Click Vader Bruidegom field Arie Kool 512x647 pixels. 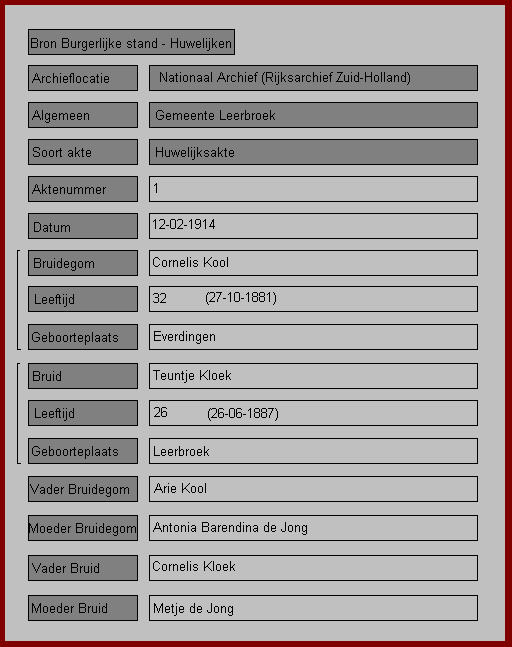[313, 489]
